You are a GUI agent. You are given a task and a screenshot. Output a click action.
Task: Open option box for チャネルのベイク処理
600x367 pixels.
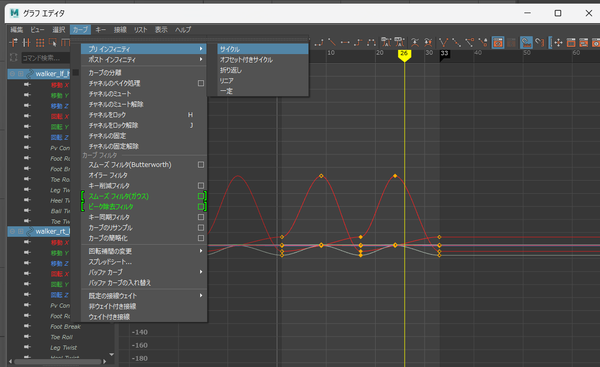(201, 83)
